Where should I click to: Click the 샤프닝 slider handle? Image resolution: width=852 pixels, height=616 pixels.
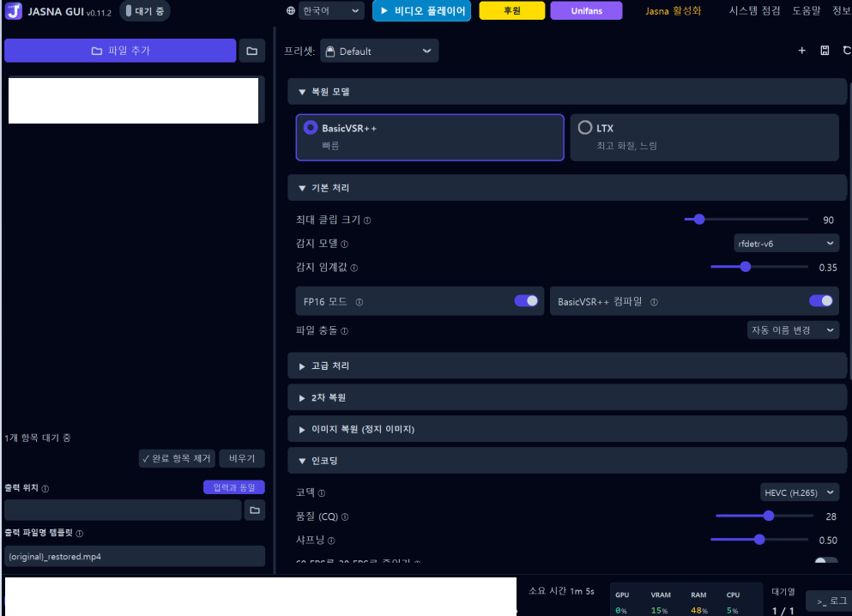(x=759, y=540)
